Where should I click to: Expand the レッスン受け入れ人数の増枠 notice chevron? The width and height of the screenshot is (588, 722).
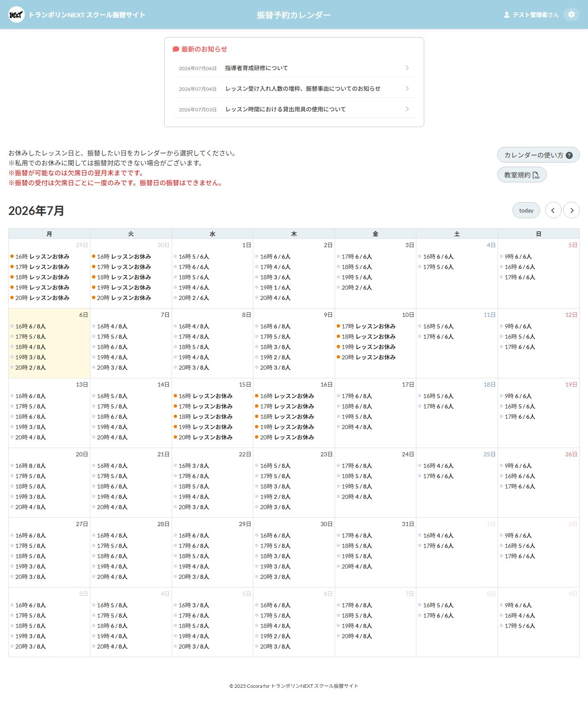pyautogui.click(x=407, y=88)
